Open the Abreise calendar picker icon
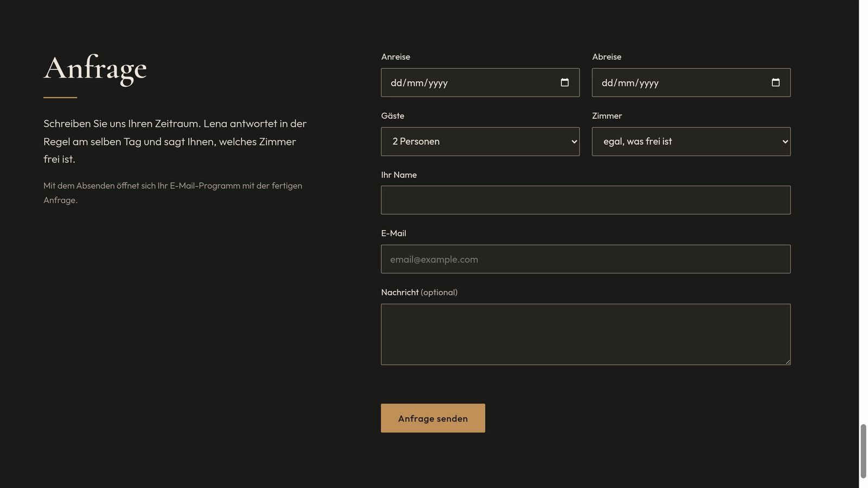Viewport: 868px width, 488px height. 776,82
